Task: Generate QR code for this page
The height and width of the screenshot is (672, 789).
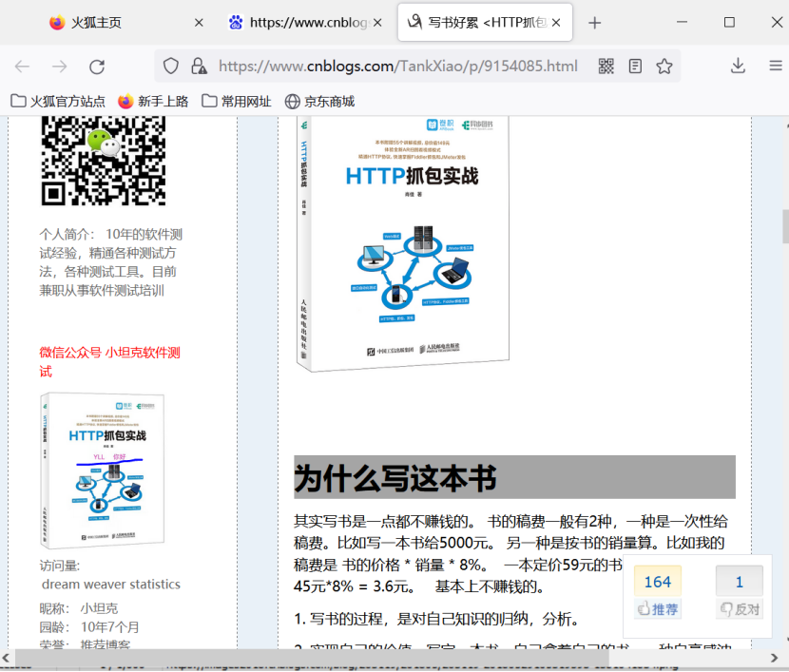Action: click(x=606, y=66)
